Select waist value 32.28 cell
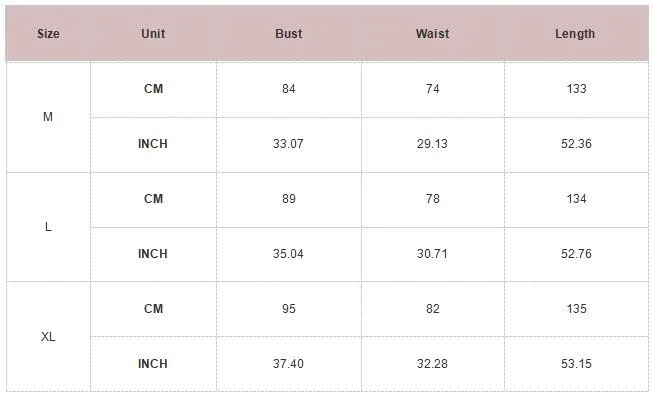Image resolution: width=655 pixels, height=398 pixels. pos(432,364)
